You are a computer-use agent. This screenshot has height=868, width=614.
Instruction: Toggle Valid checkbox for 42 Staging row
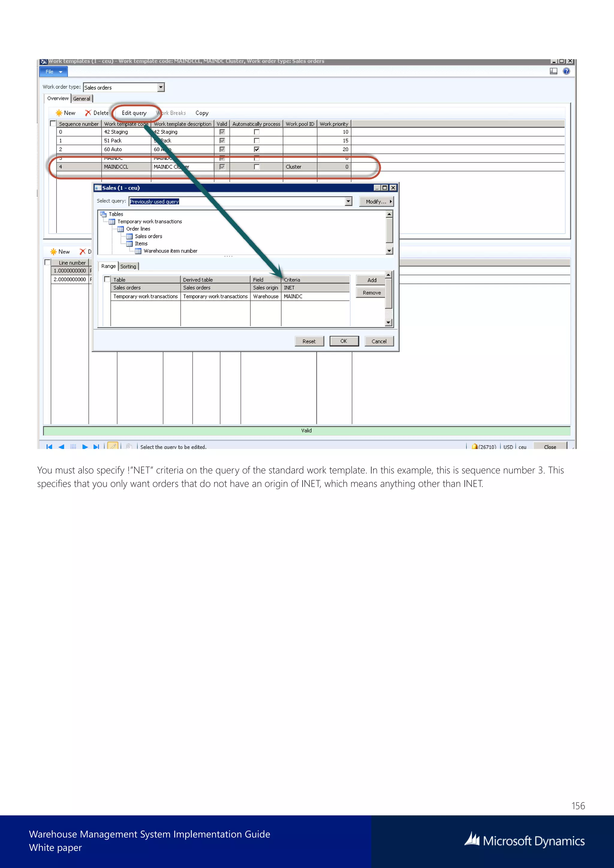[x=222, y=132]
